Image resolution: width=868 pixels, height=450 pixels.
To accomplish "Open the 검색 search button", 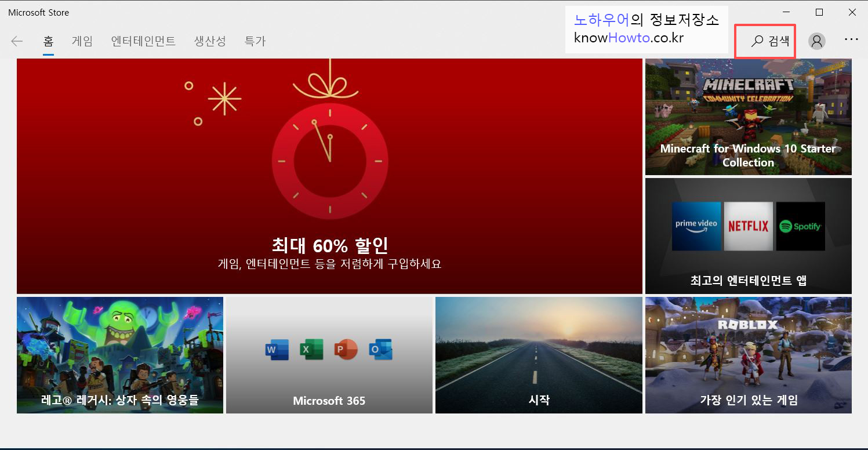I will tap(770, 41).
